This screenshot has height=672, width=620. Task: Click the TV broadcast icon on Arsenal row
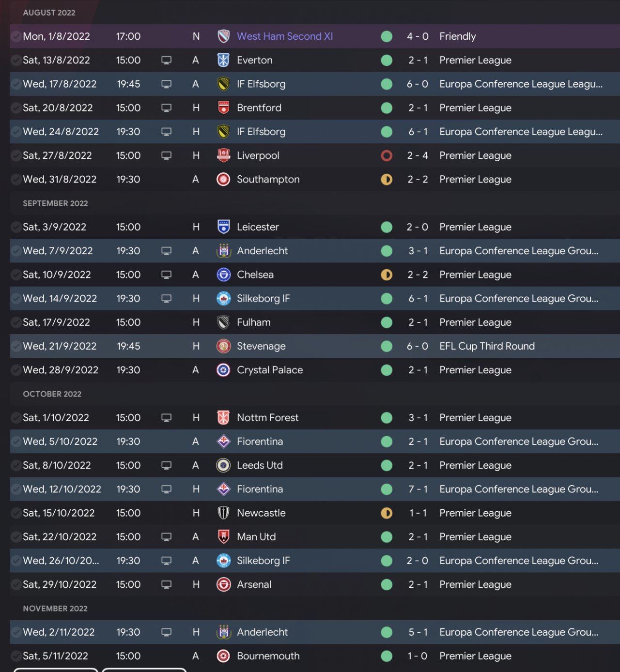(x=166, y=584)
